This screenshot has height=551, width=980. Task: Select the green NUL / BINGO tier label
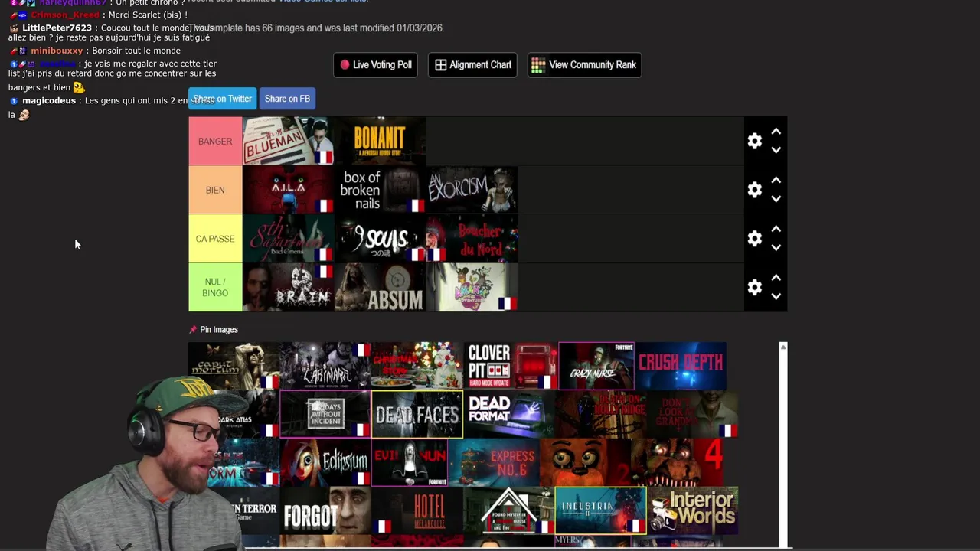215,288
